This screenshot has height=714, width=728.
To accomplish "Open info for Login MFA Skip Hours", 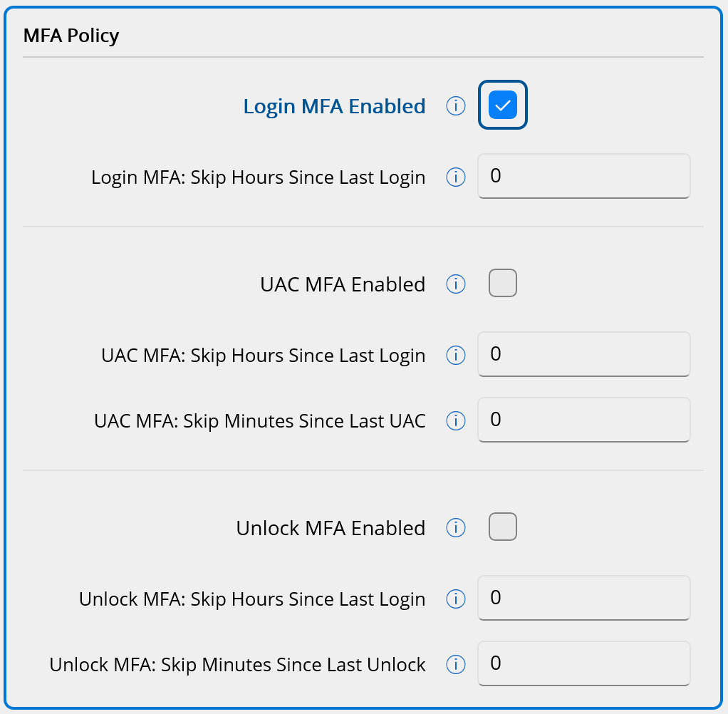I will tap(455, 177).
